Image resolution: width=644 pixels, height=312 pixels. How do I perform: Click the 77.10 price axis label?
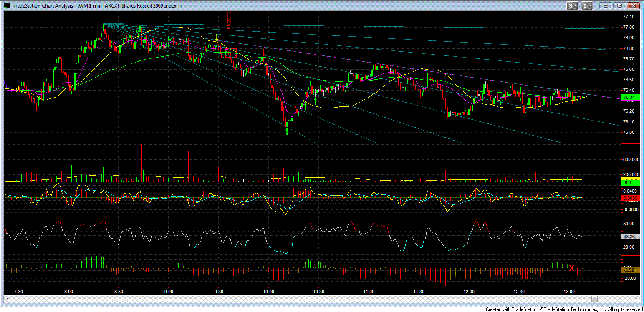(x=629, y=17)
